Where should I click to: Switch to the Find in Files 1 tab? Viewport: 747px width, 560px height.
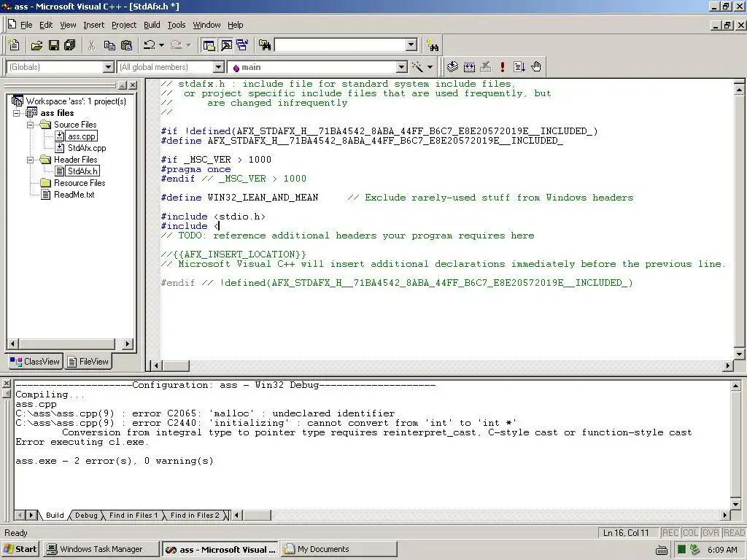133,516
